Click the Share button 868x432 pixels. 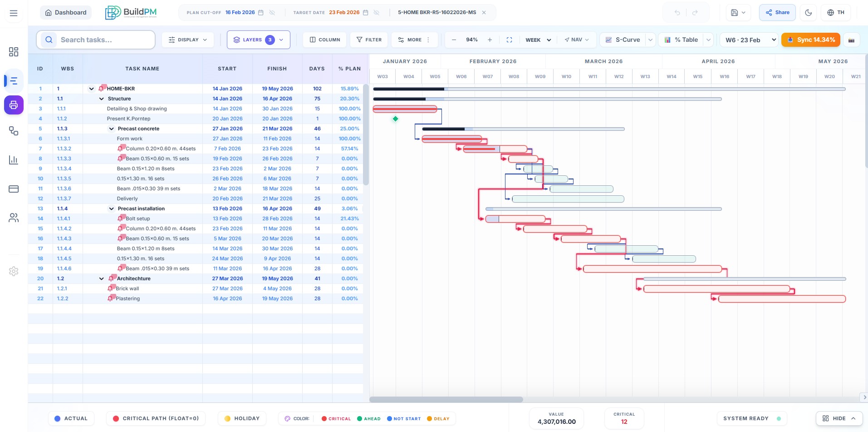[x=777, y=13]
